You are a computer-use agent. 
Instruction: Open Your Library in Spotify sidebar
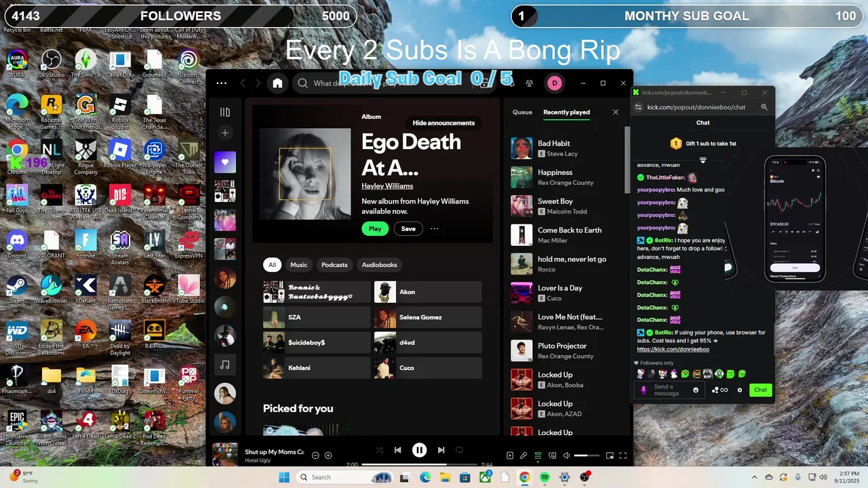pyautogui.click(x=225, y=112)
